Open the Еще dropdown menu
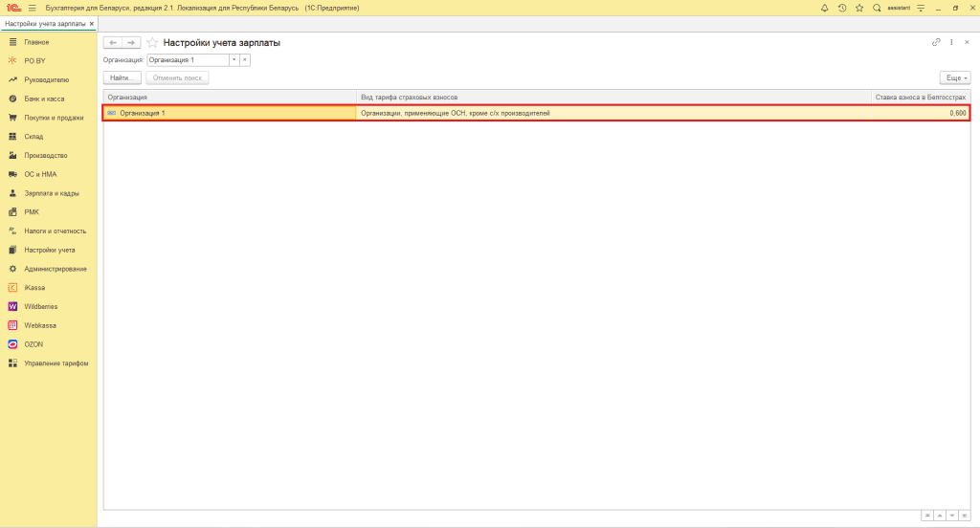Screen dimensions: 980x528 955,78
